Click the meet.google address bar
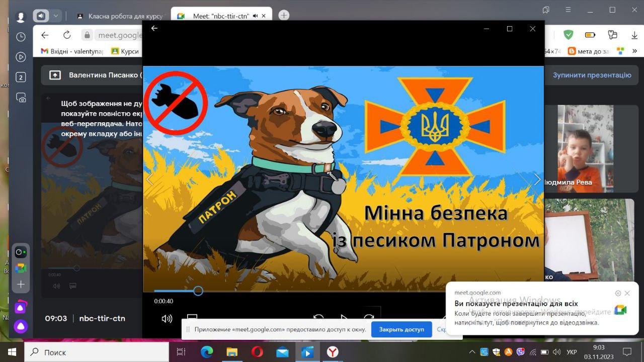This screenshot has width=644, height=362. [118, 35]
